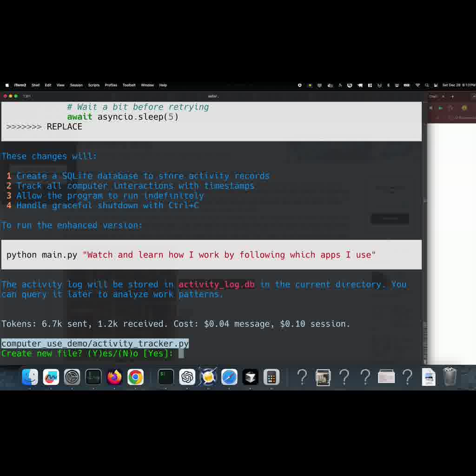Open the Trash in the dock
The width and height of the screenshot is (476, 476).
pos(450,377)
